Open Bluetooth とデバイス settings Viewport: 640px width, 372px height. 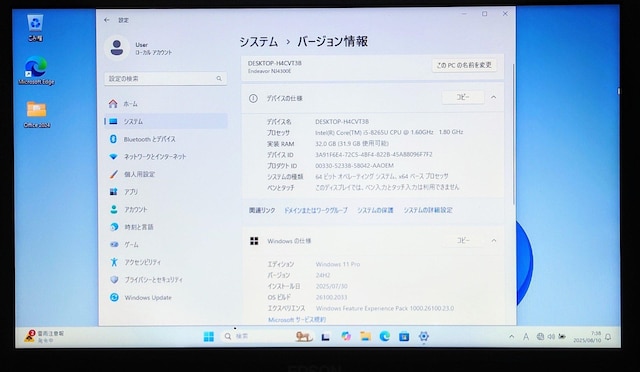pyautogui.click(x=165, y=139)
